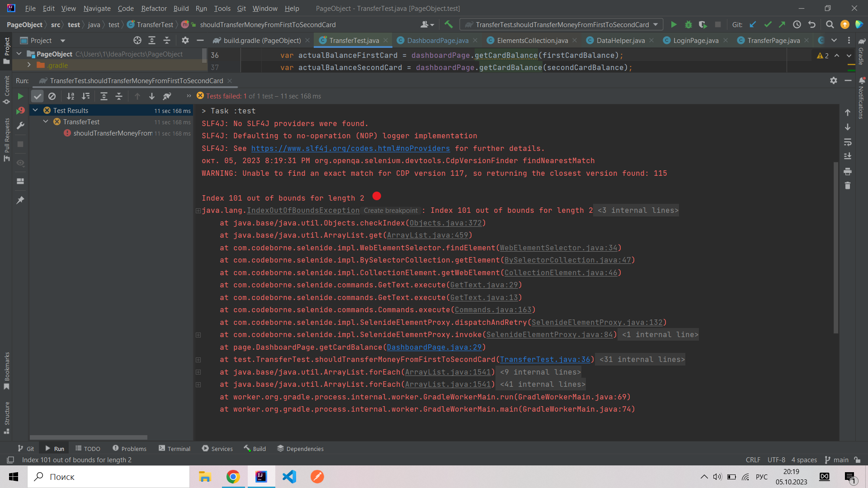Expand the .gradle folder
Image resolution: width=868 pixels, height=488 pixels.
(x=29, y=65)
